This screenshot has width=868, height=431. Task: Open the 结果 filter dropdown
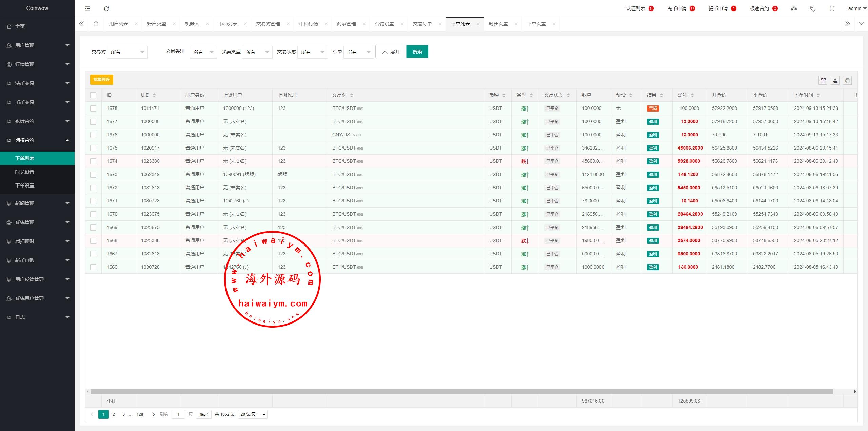(358, 52)
